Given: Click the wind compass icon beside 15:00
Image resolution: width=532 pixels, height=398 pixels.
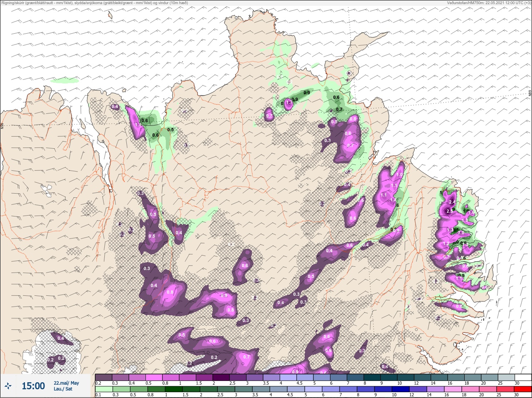Looking at the screenshot, I should (x=8, y=386).
